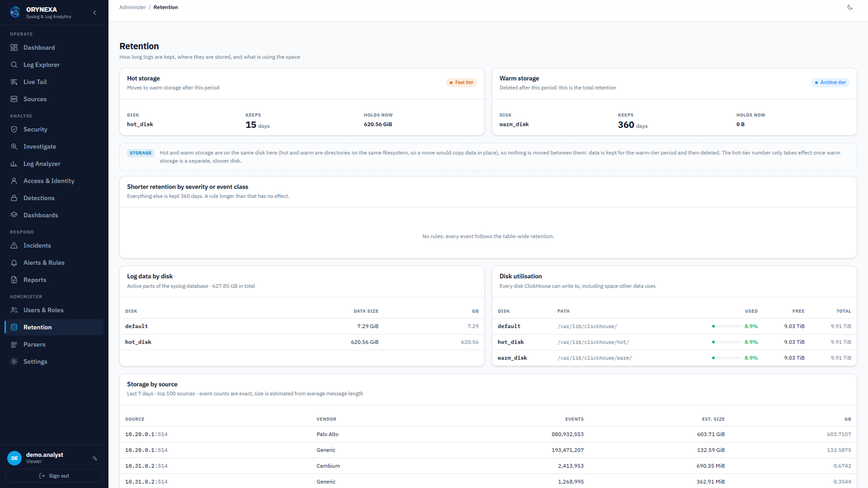The image size is (868, 488).
Task: Click the warm storage 360 days value
Action: [x=633, y=125]
